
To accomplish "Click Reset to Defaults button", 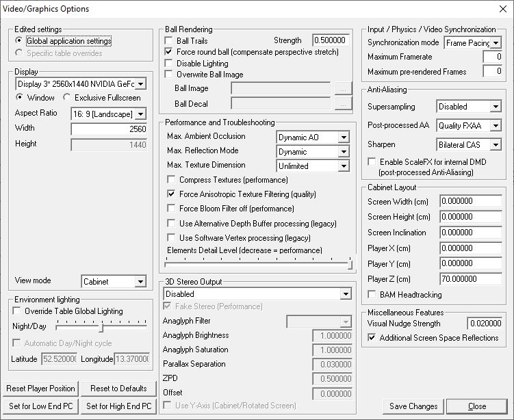I will [x=118, y=389].
